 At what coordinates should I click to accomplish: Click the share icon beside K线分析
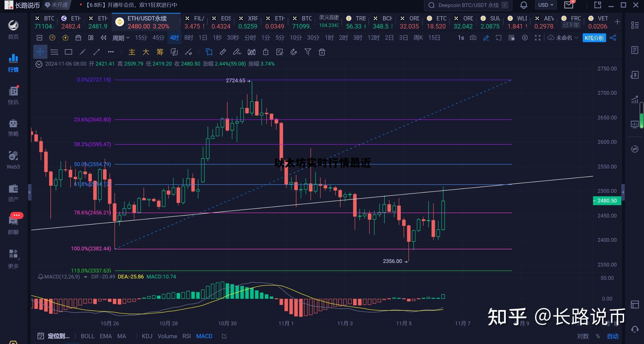[613, 38]
